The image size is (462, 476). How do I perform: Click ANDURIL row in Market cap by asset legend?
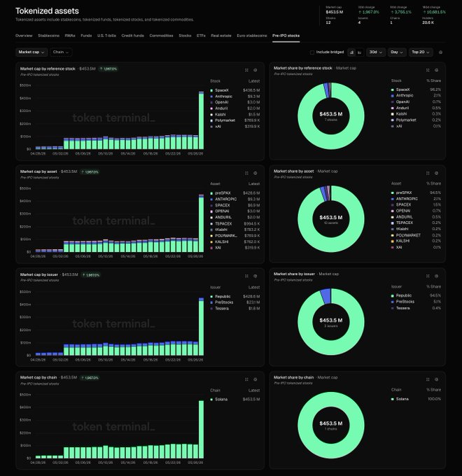point(235,218)
